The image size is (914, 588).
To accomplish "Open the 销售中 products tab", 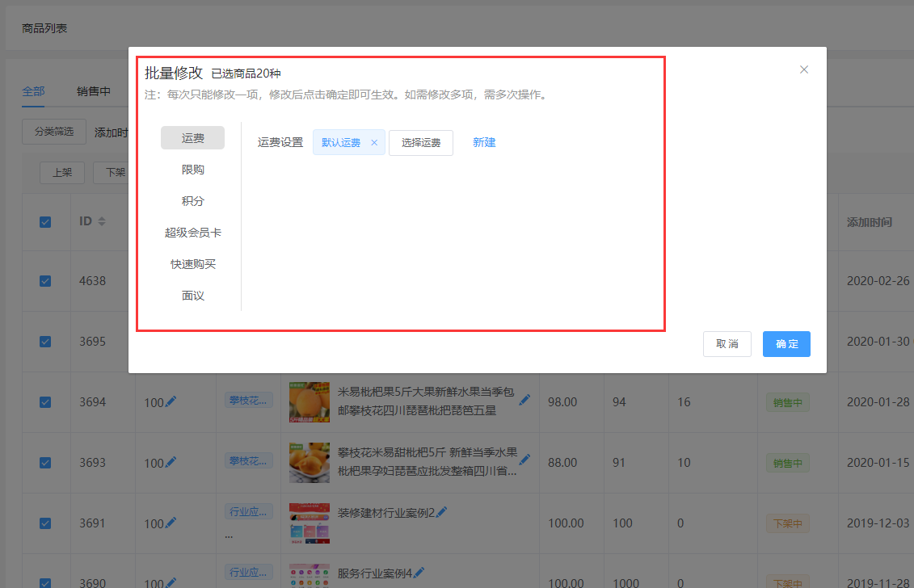I will (x=93, y=91).
